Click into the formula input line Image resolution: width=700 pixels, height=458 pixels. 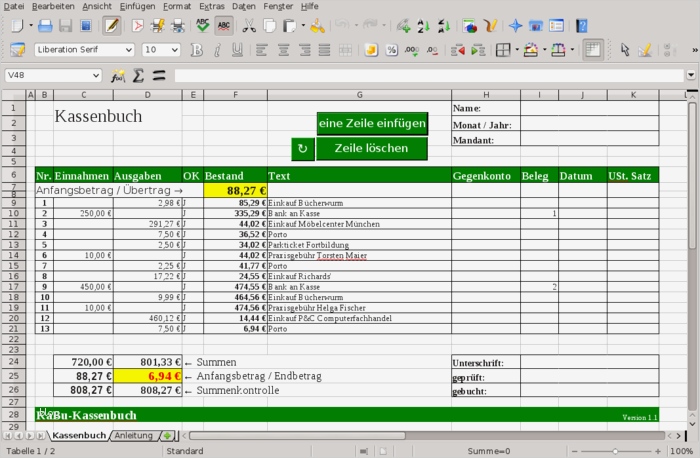pyautogui.click(x=429, y=75)
